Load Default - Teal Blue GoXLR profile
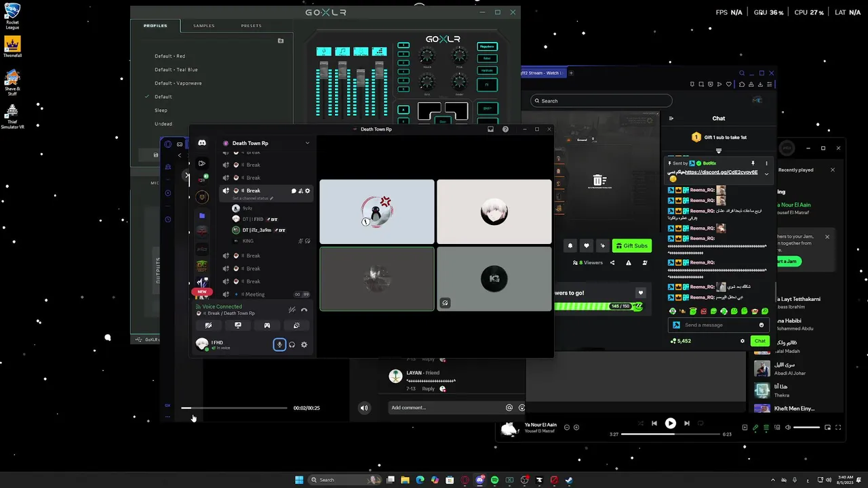The height and width of the screenshot is (488, 868). pyautogui.click(x=176, y=70)
